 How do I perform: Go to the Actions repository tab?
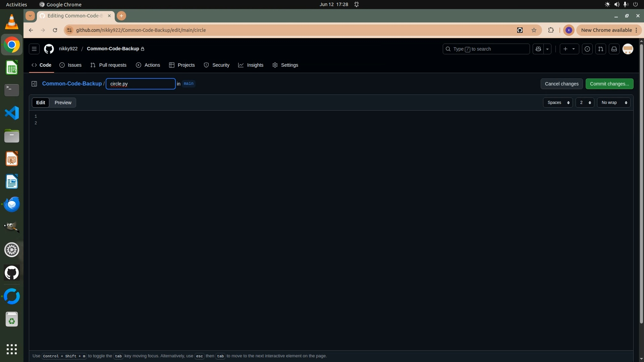(x=148, y=65)
